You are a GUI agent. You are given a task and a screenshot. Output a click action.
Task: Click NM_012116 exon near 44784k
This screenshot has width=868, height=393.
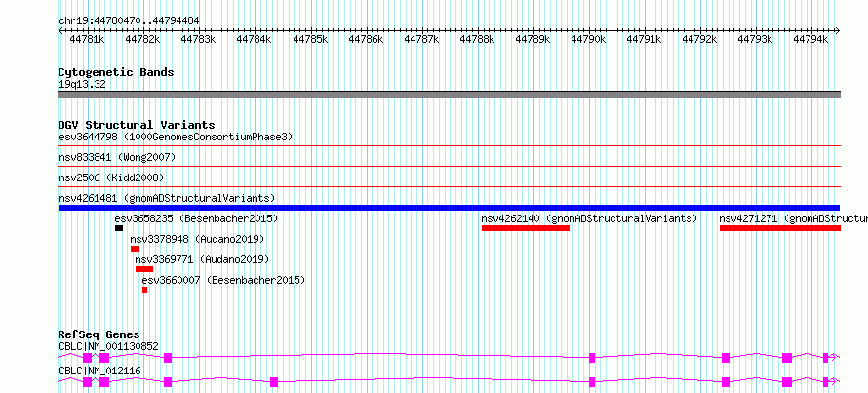click(273, 382)
